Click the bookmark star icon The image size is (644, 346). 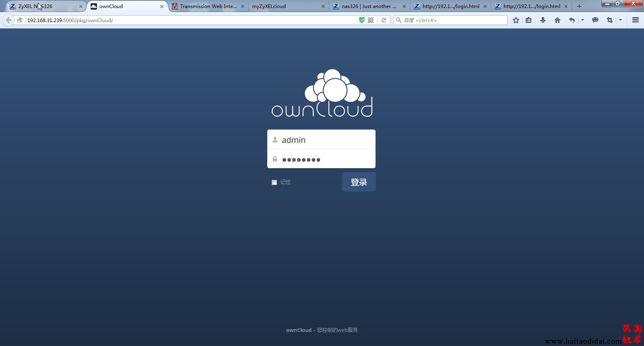pos(516,20)
